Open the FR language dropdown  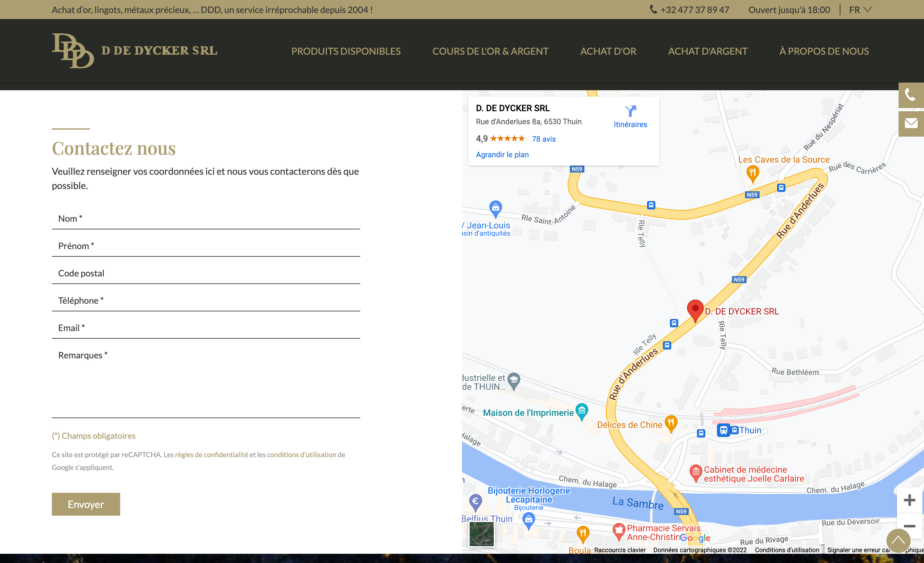[860, 10]
